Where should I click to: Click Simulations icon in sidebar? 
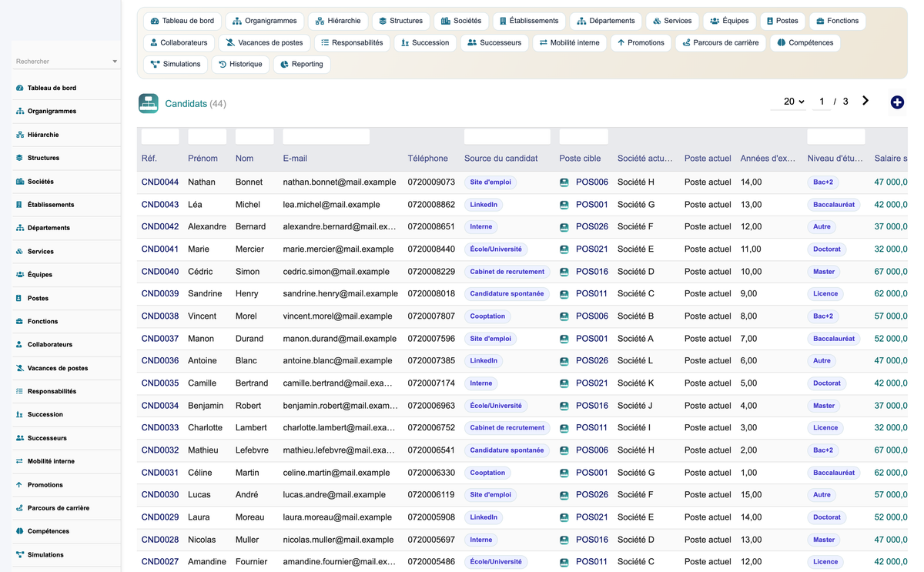(19, 554)
